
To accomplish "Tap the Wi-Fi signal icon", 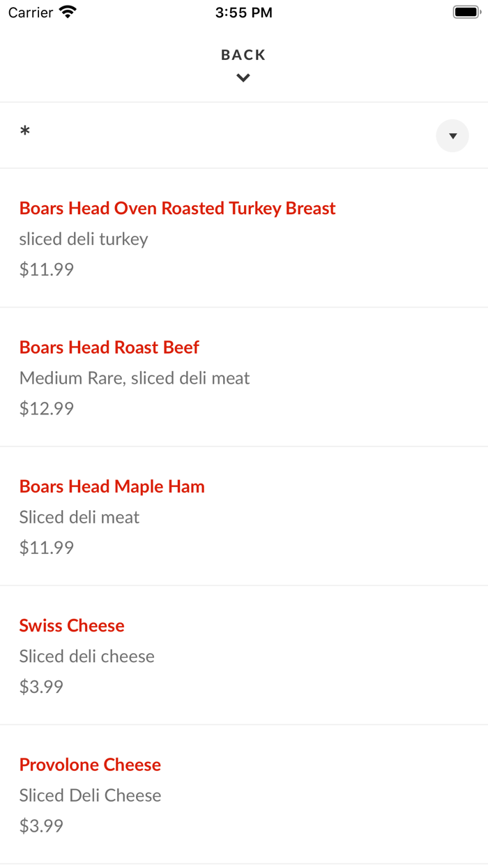I will coord(66,12).
